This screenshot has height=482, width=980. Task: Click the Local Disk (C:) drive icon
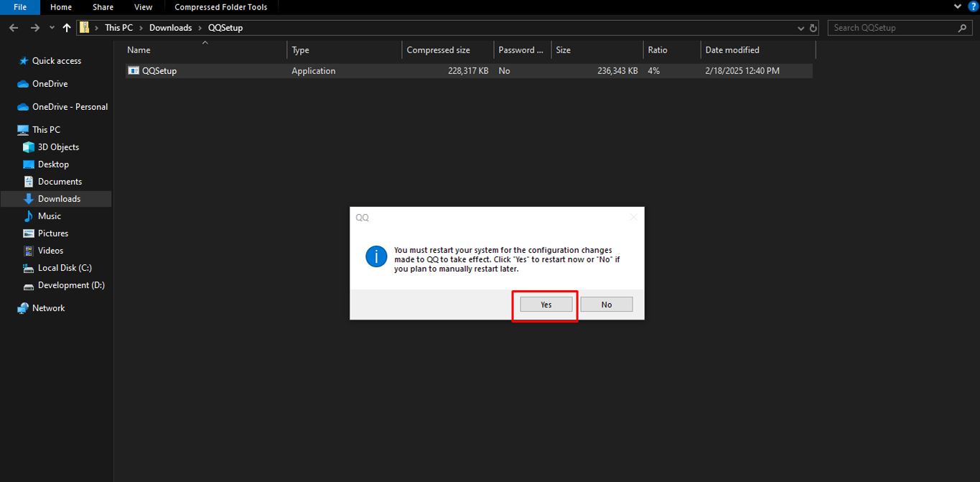pos(29,269)
